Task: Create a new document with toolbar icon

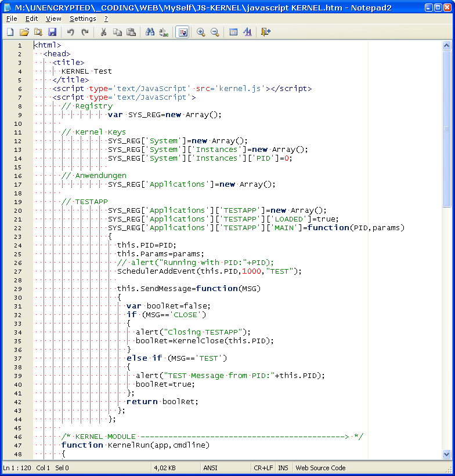Action: click(x=10, y=32)
